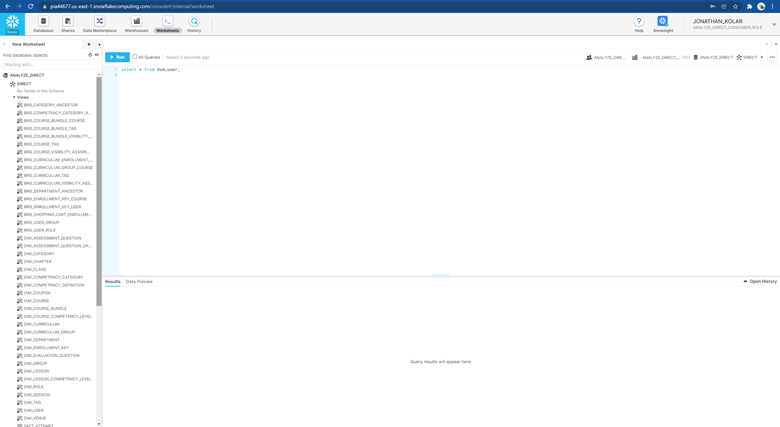Bookmark this page star icon
Image resolution: width=780 pixels, height=427 pixels.
735,6
